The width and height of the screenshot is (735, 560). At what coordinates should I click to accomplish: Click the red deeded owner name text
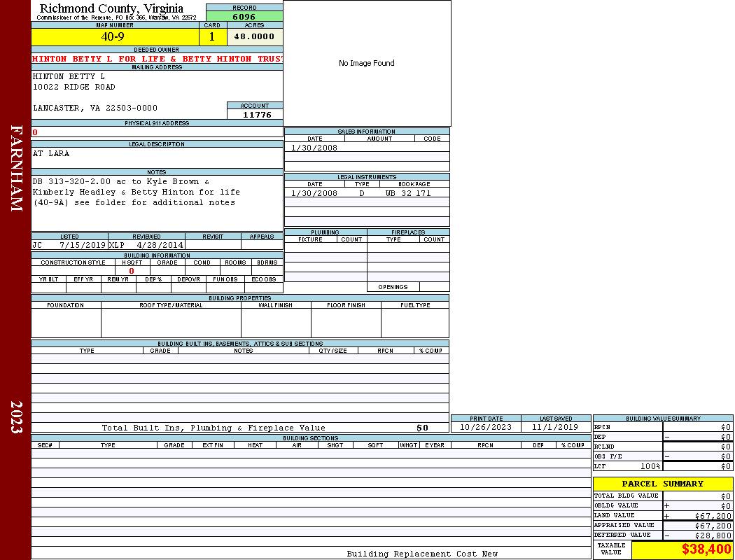[157, 59]
